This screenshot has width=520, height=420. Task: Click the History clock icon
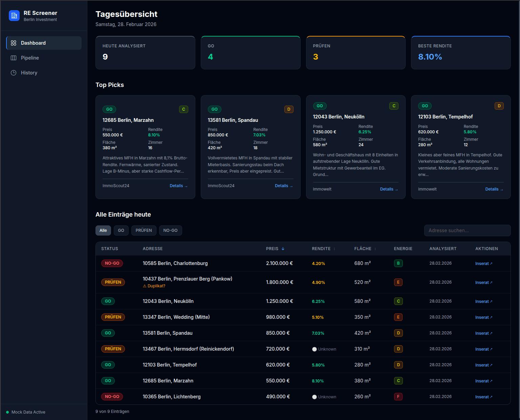(x=14, y=73)
